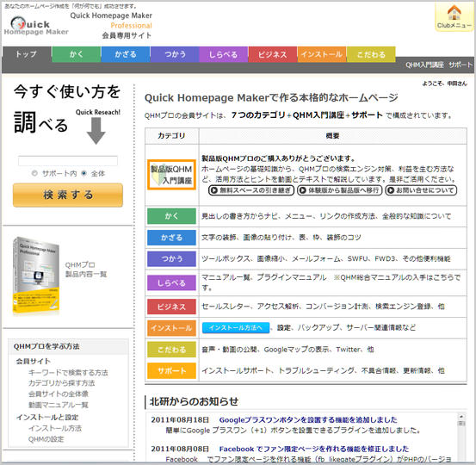This screenshot has width=476, height=465.
Task: Open the red ビジネス navigation tab
Action: point(273,54)
